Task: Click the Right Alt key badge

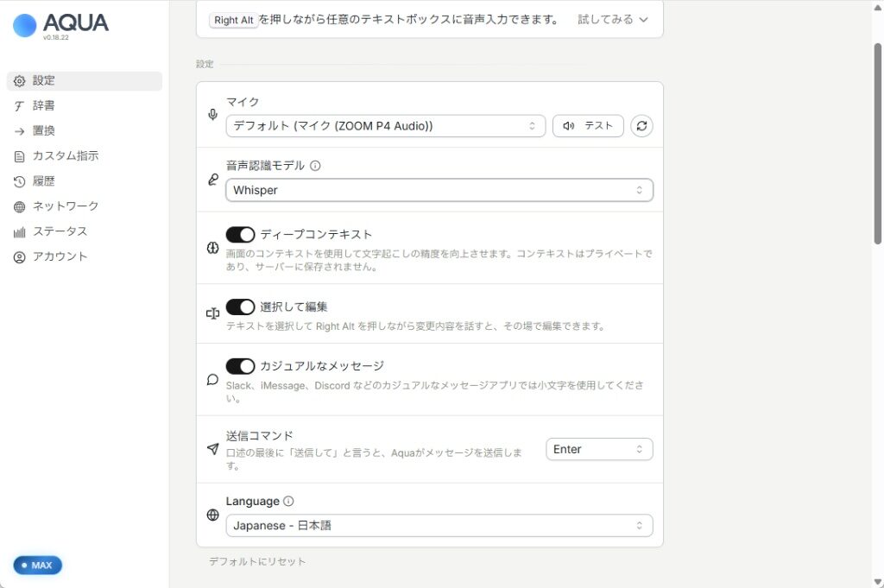Action: pos(233,21)
